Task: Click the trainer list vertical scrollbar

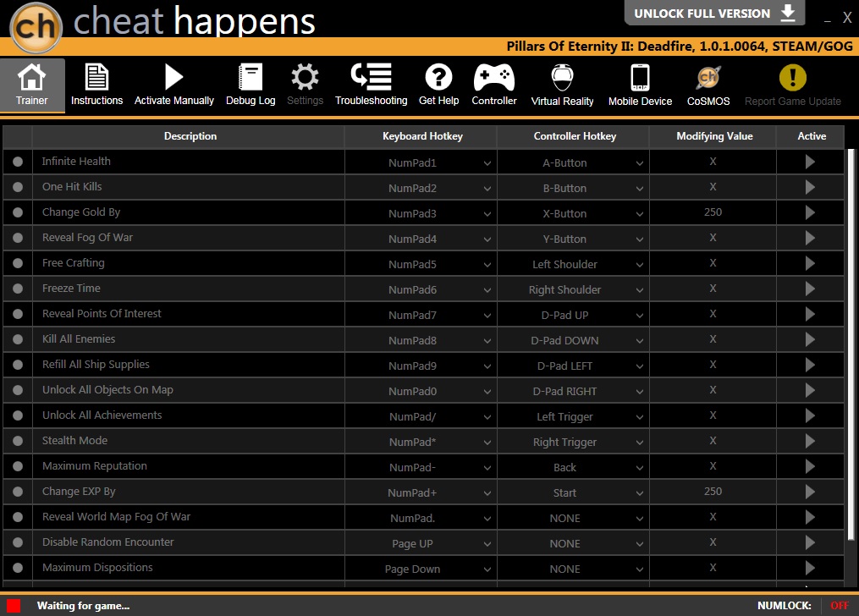Action: [851, 344]
